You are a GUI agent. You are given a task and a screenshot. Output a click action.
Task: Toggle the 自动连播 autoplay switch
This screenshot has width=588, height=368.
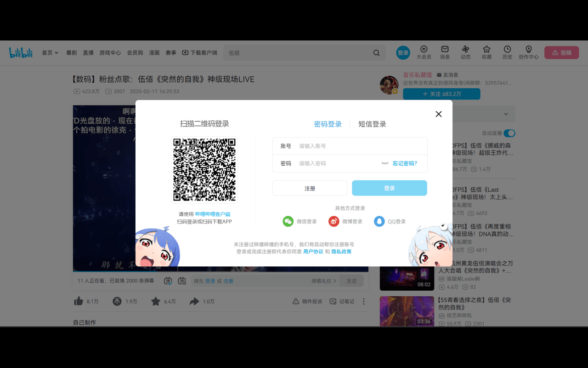509,133
